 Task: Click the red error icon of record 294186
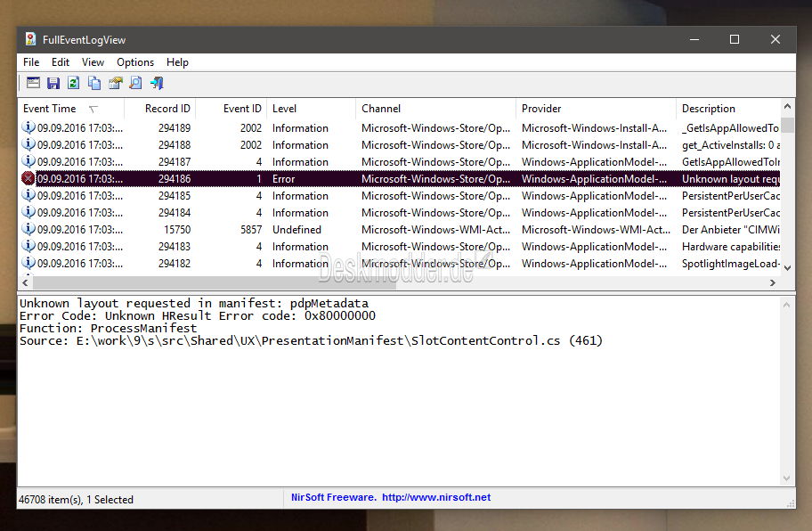tap(28, 179)
